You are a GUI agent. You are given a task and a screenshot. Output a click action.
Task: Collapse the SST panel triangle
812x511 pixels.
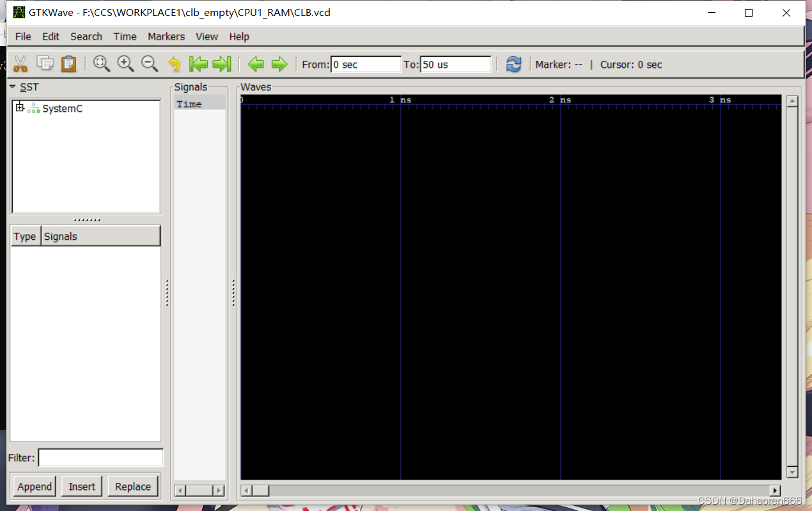(x=12, y=86)
